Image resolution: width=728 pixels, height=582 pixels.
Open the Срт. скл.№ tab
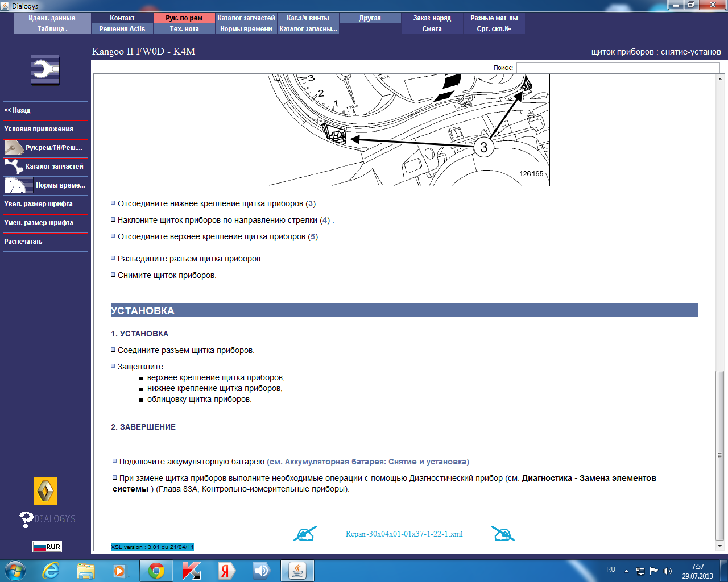tap(494, 29)
